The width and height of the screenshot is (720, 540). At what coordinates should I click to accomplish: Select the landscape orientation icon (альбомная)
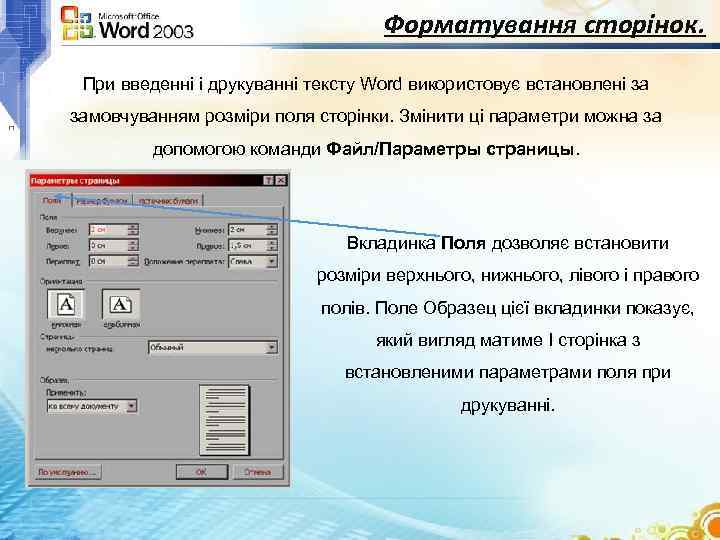[x=121, y=304]
